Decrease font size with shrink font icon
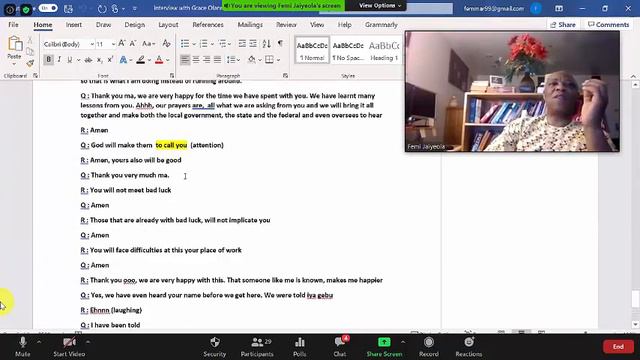This screenshot has width=640, height=360. pos(133,43)
